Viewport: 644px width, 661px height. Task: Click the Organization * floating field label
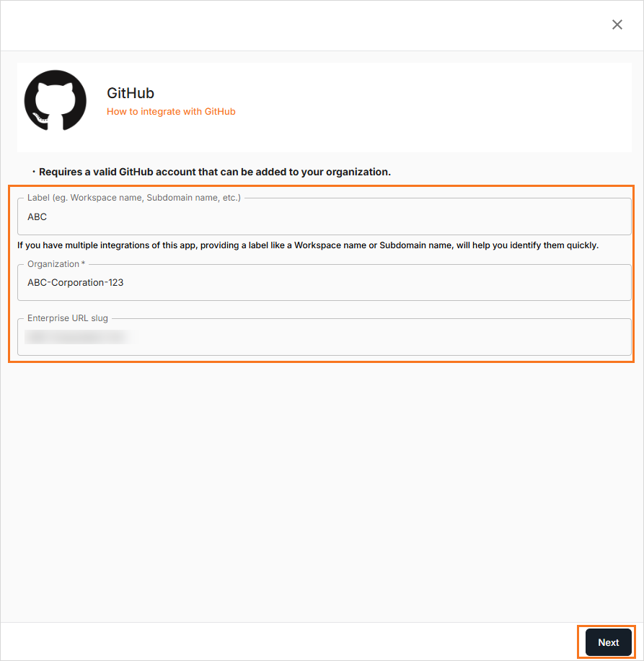(x=56, y=264)
